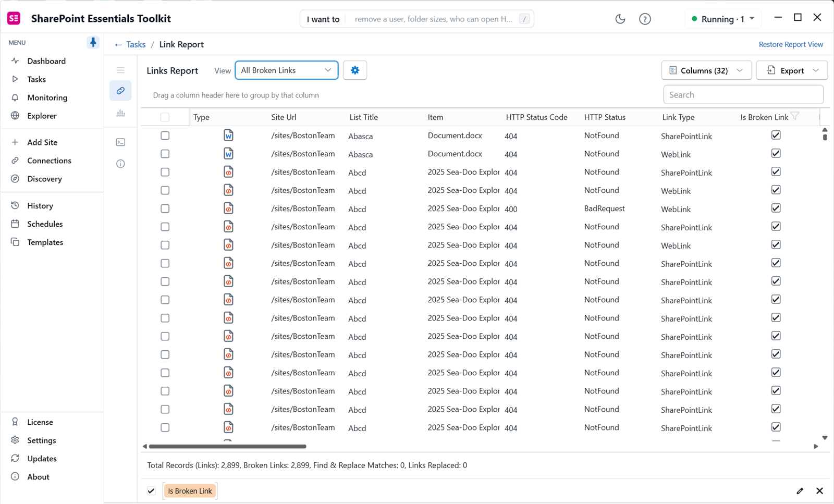Sort by the Link Type column header

click(x=678, y=117)
